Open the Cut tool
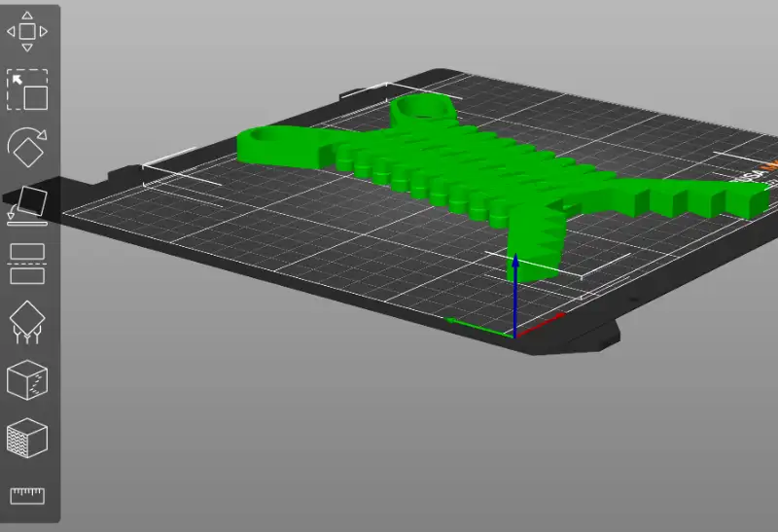 tap(27, 264)
